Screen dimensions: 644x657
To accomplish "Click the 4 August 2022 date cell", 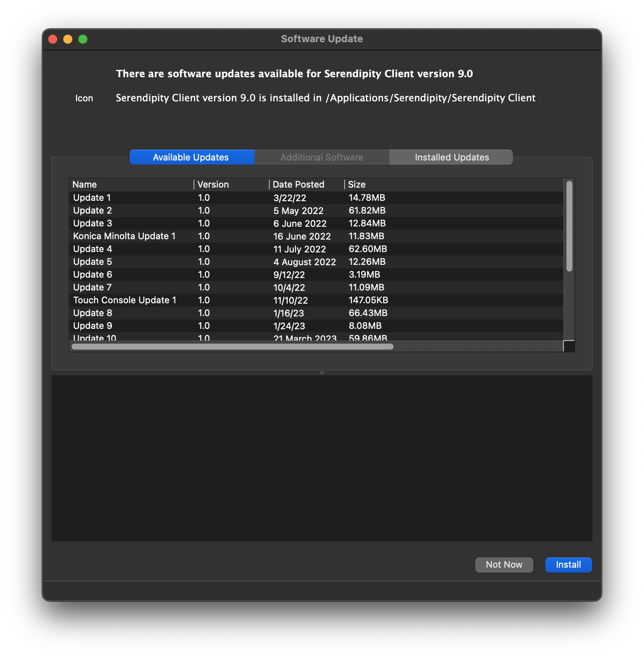I will point(305,262).
